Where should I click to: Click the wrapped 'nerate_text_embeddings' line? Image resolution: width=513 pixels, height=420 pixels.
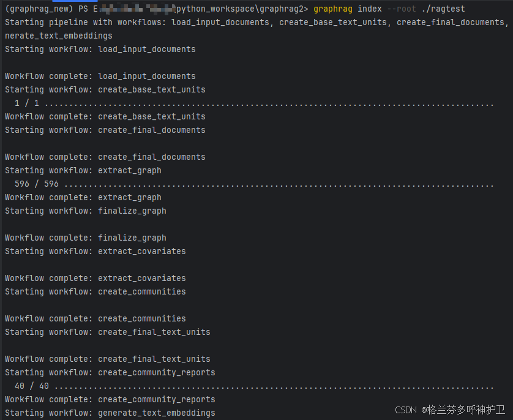pos(59,36)
